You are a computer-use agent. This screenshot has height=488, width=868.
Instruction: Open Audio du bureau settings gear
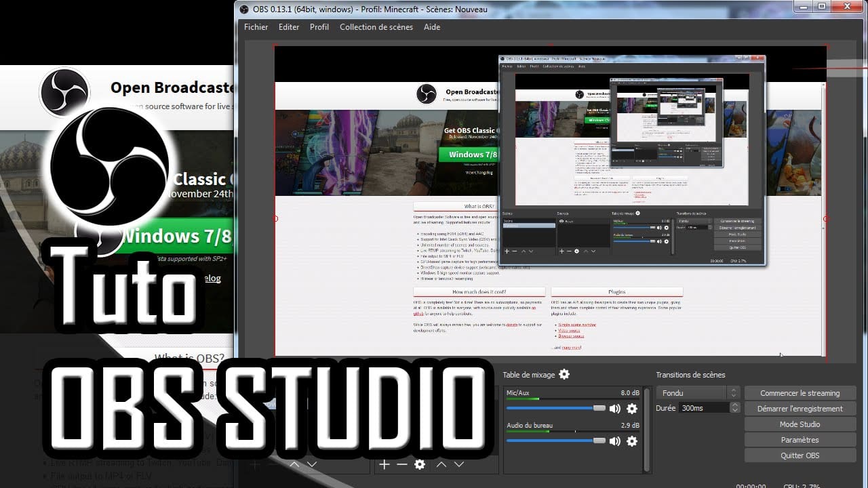click(632, 441)
